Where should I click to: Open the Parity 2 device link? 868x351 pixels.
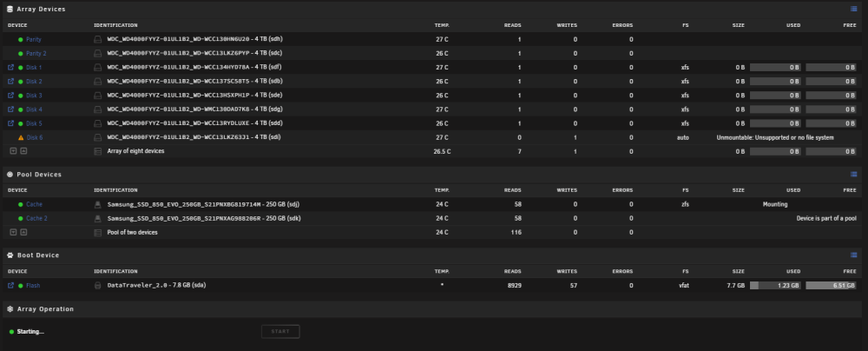pos(36,54)
